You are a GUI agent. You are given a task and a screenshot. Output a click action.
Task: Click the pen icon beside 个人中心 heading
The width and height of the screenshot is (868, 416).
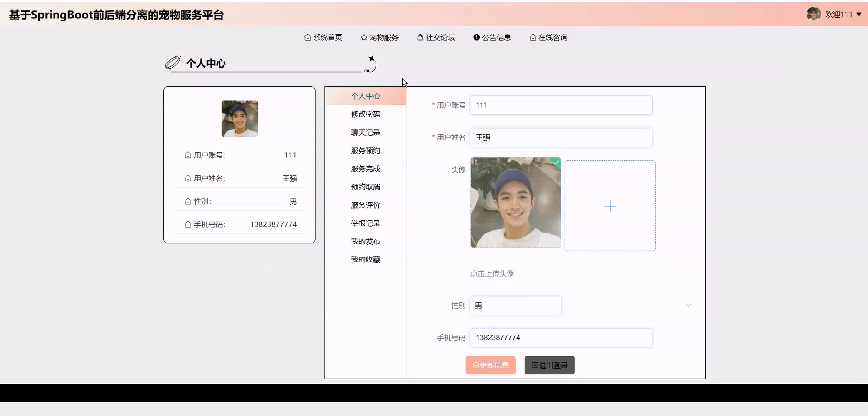click(x=173, y=63)
